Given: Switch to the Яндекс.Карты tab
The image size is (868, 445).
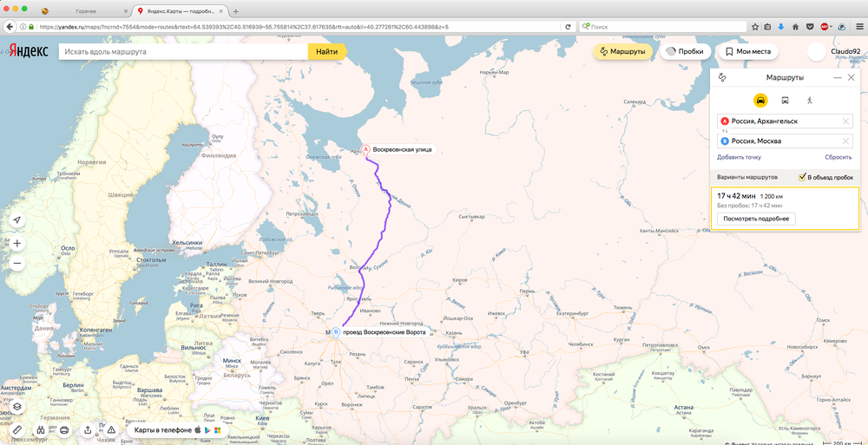Looking at the screenshot, I should pyautogui.click(x=181, y=11).
